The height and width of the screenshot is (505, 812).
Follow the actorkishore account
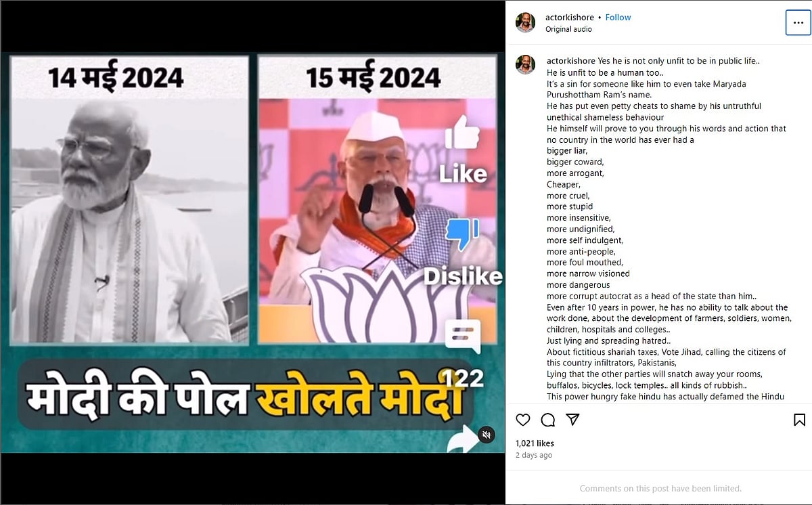tap(618, 18)
